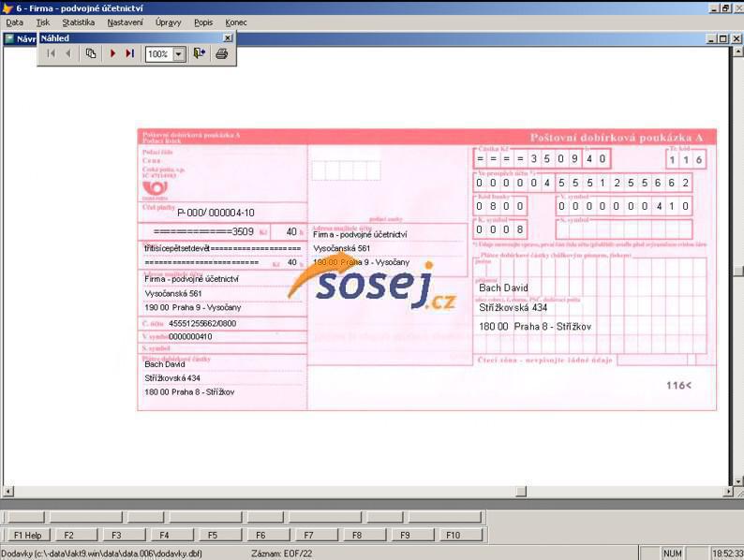Print the voucher using printer icon
Viewport: 744px width, 560px height.
tap(221, 53)
